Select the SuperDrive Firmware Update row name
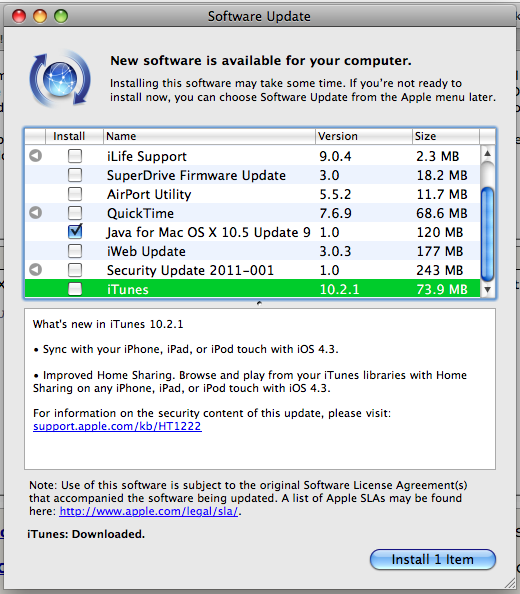Image resolution: width=520 pixels, height=594 pixels. [x=196, y=175]
